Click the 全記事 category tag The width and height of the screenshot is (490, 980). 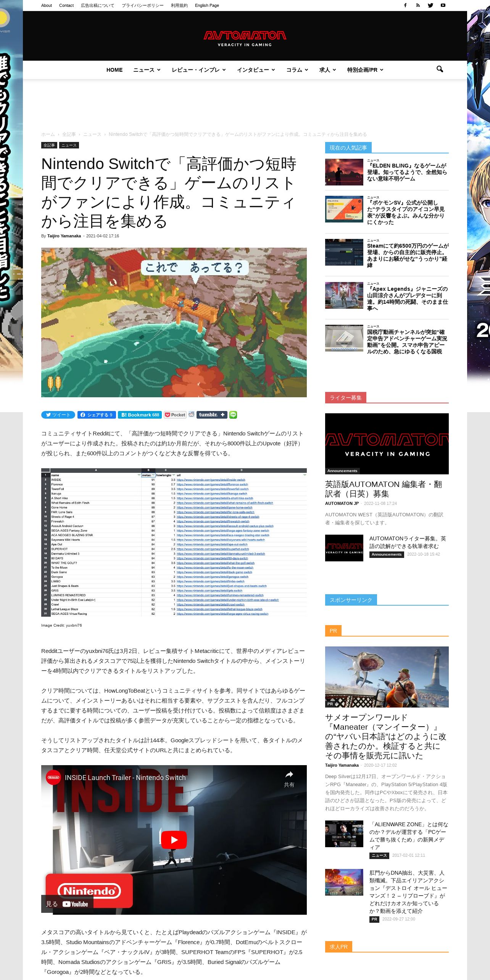click(49, 145)
